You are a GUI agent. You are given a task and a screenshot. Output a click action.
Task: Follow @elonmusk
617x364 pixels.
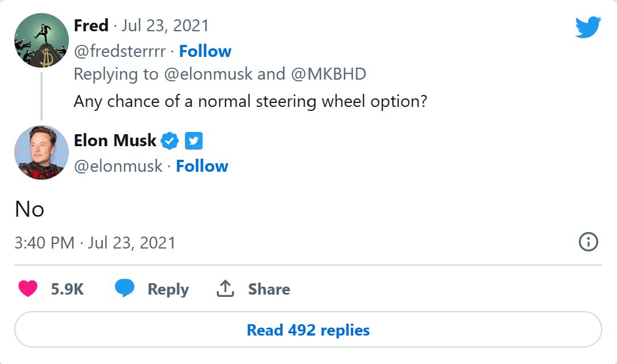tap(201, 166)
